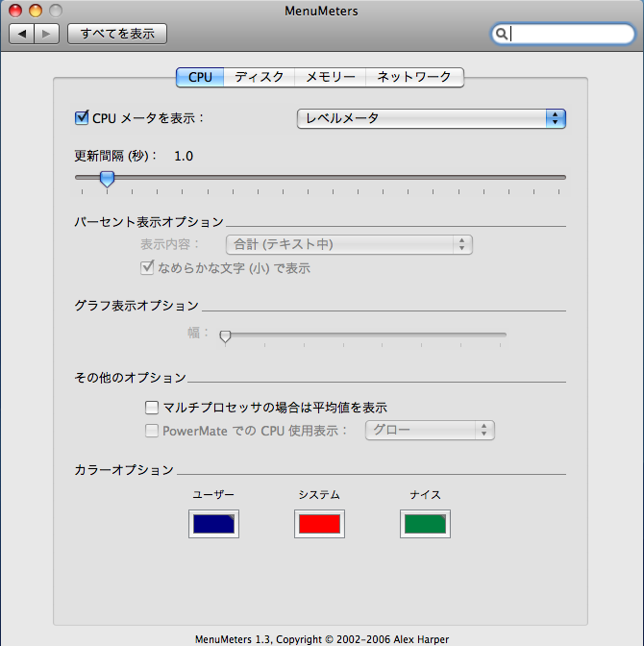Open the 合計 (テキスト中) dropdown

tap(349, 245)
